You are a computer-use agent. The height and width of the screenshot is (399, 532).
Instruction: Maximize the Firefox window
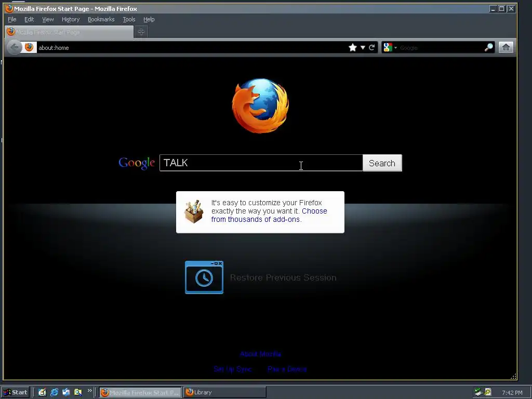click(x=501, y=9)
